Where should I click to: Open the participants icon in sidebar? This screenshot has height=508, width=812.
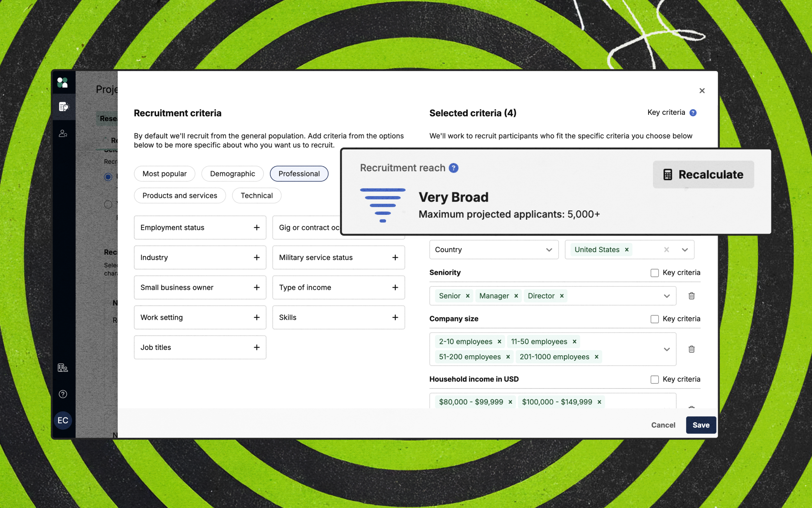[x=63, y=134]
